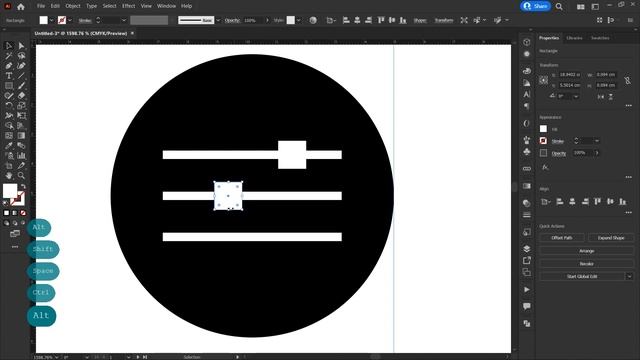Screen dimensions: 640x360
Task: Show more Transform options ellipsis
Action: (629, 106)
